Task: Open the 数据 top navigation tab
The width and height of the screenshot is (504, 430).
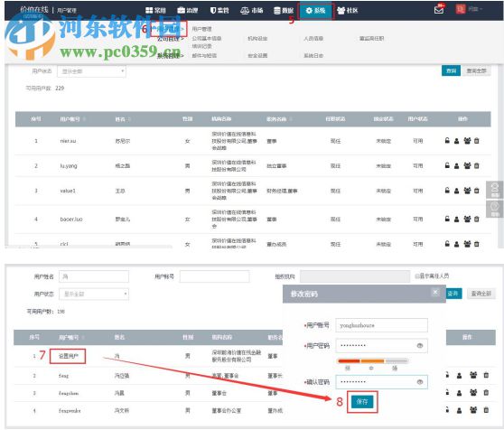Action: click(284, 10)
